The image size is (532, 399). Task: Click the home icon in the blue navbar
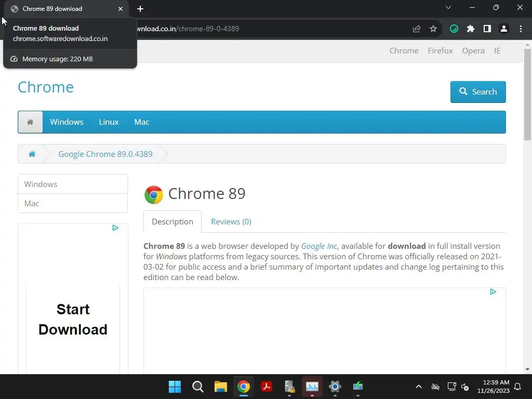(x=30, y=122)
